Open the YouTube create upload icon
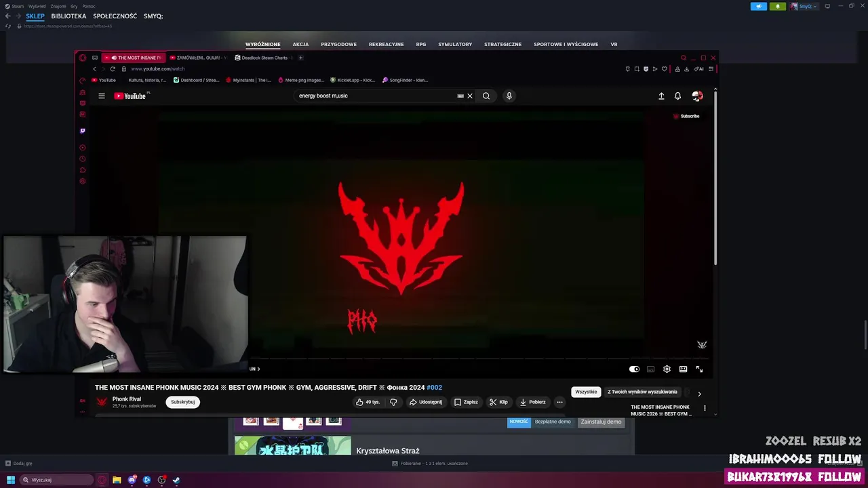868x488 pixels. [x=661, y=96]
